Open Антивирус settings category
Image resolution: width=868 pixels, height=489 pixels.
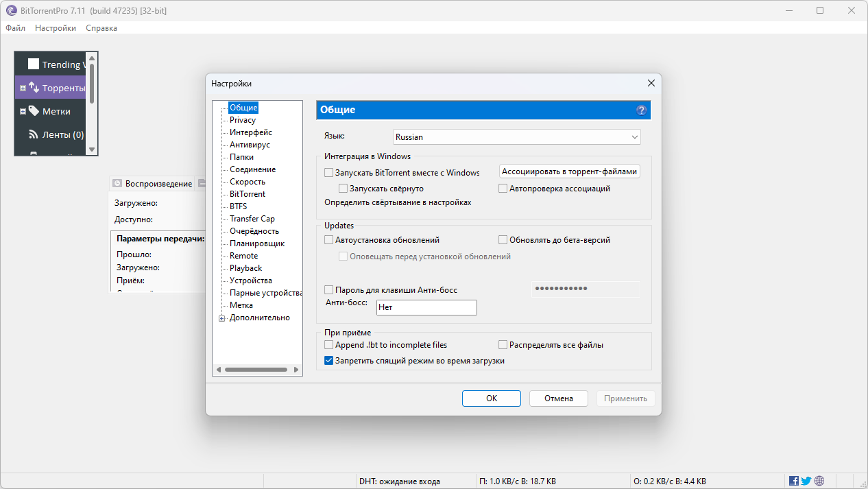point(250,145)
